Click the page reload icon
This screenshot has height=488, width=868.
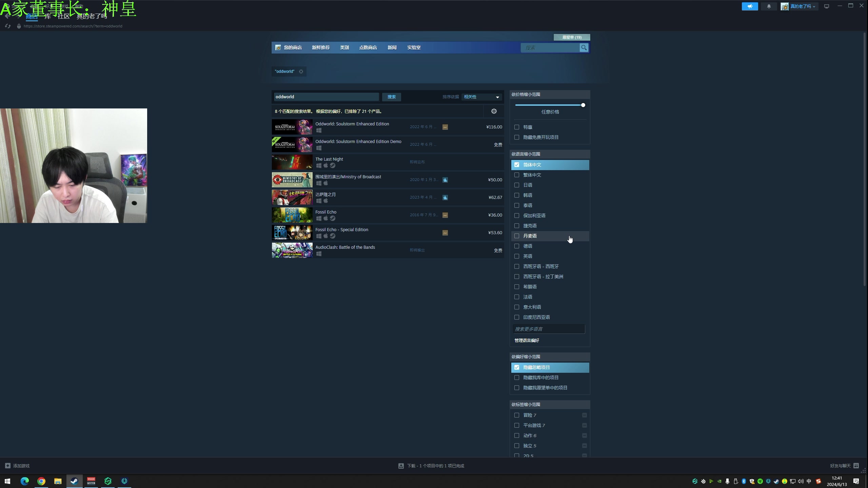click(x=8, y=26)
